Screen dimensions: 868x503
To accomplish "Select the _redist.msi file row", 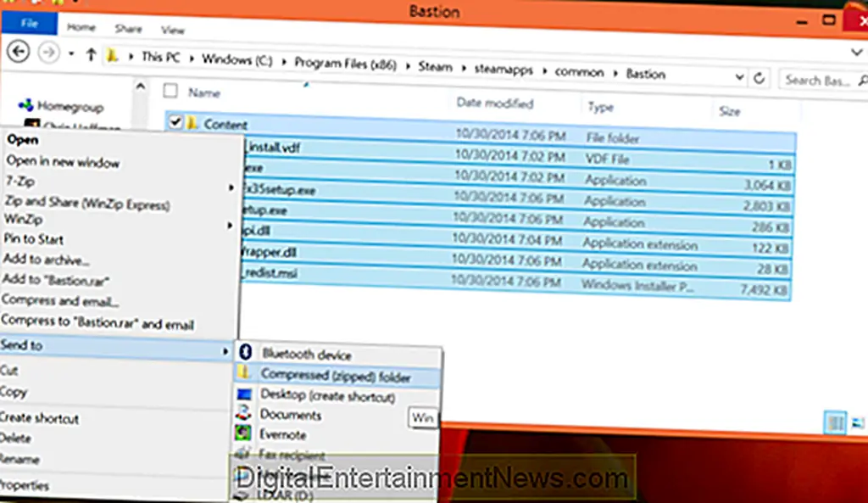I will pos(516,282).
